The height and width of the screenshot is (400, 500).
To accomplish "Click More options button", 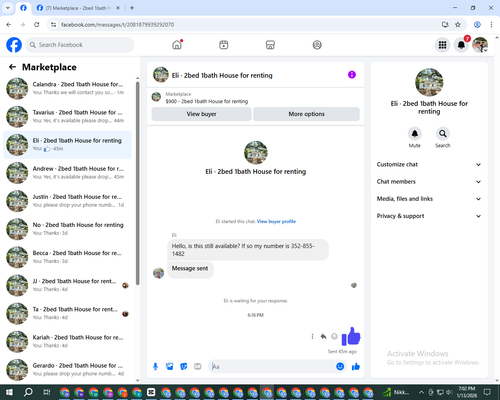I will (306, 114).
